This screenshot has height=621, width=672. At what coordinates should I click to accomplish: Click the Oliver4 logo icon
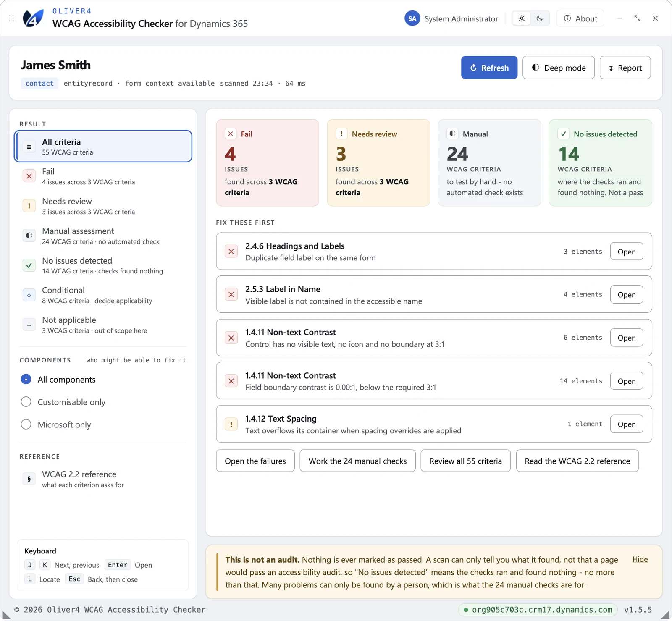click(33, 18)
